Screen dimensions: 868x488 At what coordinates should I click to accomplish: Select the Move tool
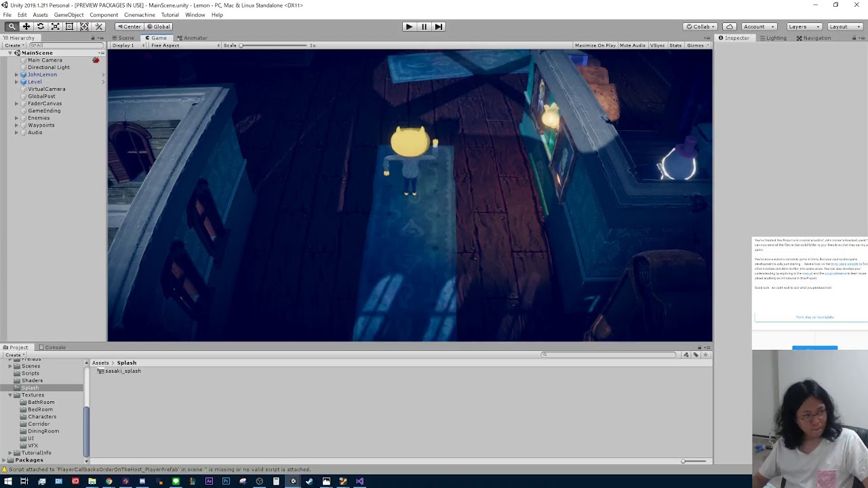point(26,26)
